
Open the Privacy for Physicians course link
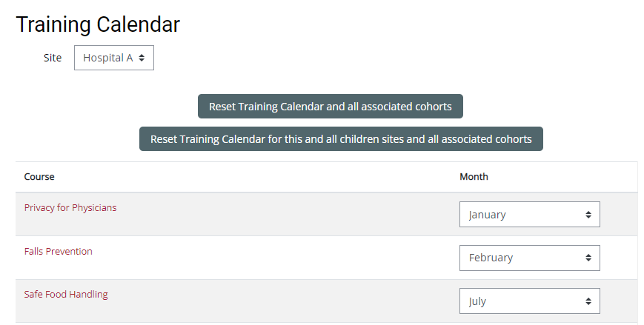[x=70, y=208]
